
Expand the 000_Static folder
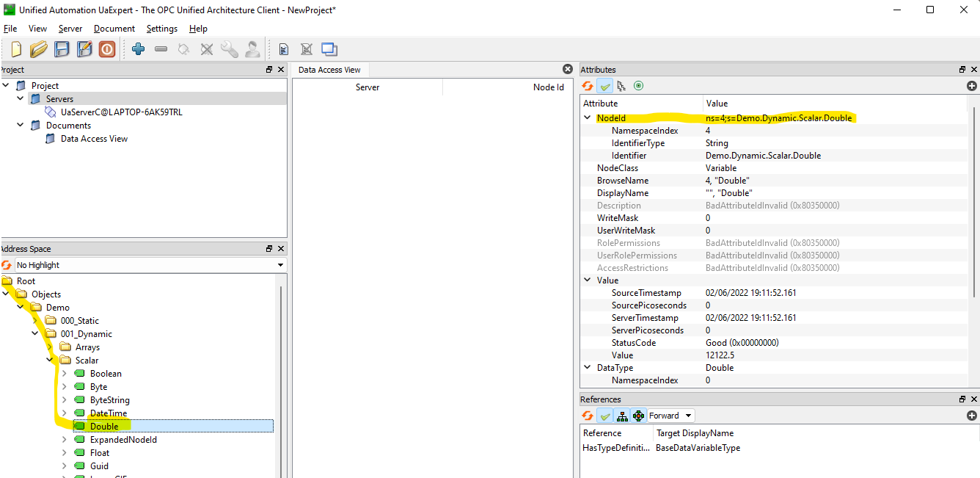(x=35, y=321)
